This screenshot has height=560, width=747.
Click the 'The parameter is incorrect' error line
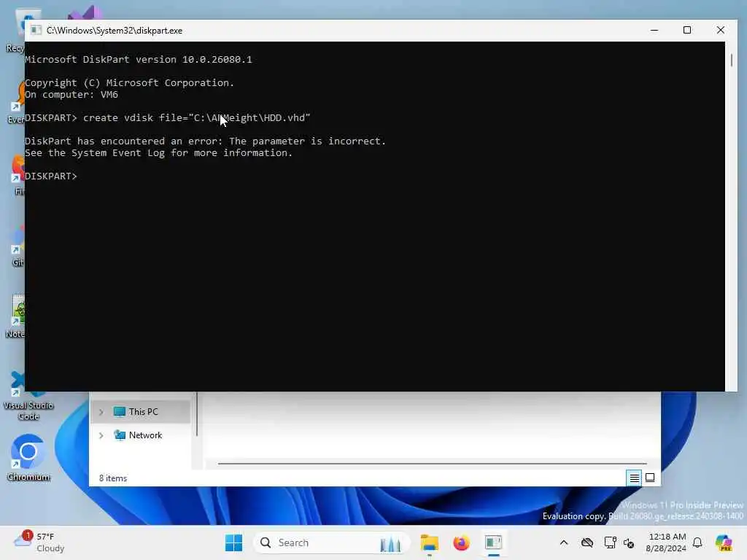point(205,141)
